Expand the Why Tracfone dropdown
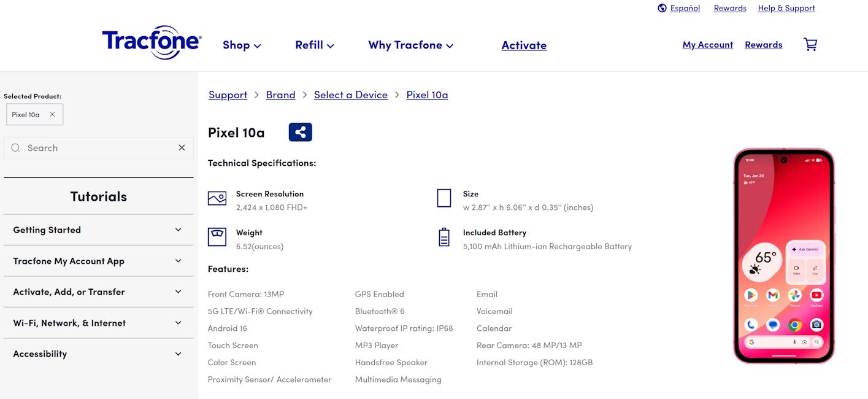Viewport: 868px width, 399px height. [x=410, y=45]
